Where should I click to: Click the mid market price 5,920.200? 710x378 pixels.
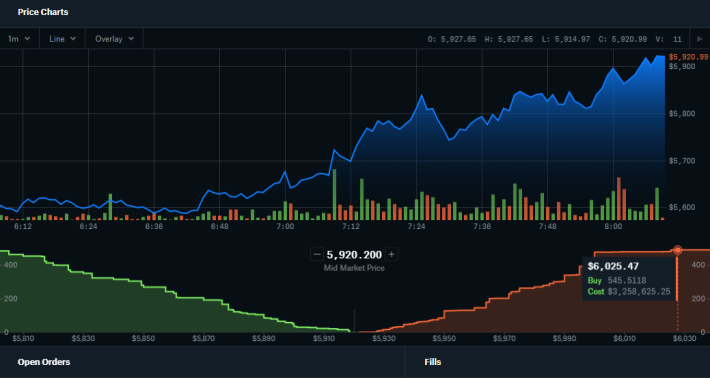pyautogui.click(x=354, y=255)
